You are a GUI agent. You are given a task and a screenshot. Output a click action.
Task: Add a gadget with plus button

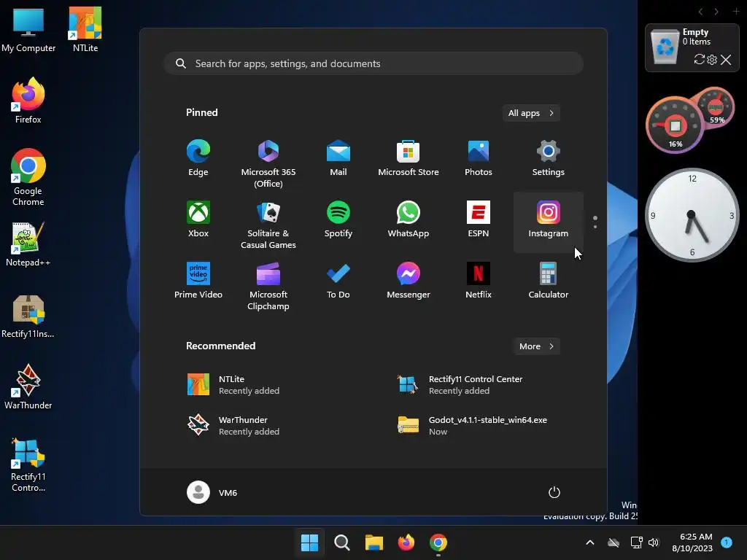pyautogui.click(x=736, y=11)
